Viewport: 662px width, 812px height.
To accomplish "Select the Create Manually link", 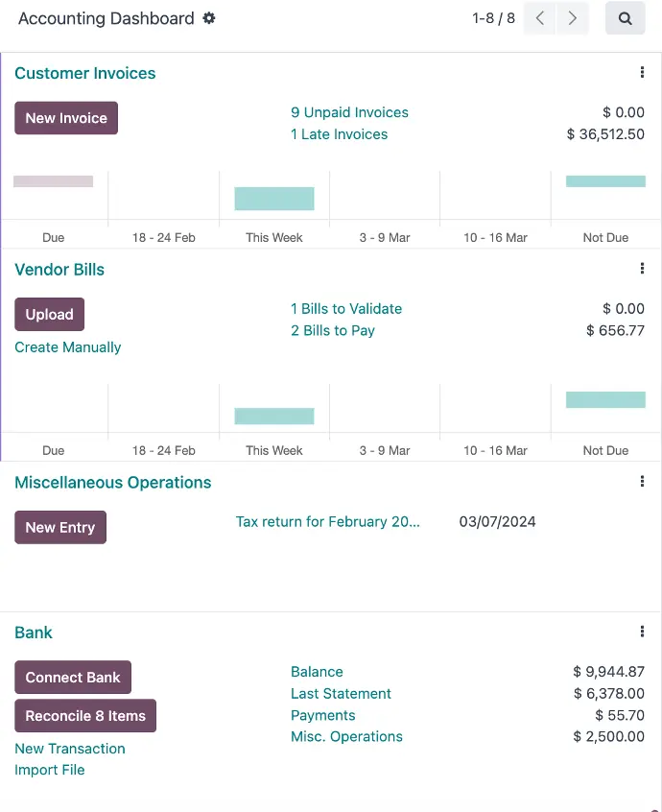I will click(68, 346).
